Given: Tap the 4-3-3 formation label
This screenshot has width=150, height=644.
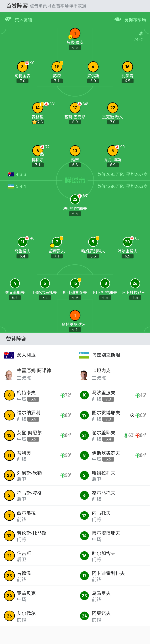Looking at the screenshot, I should 21,174.
